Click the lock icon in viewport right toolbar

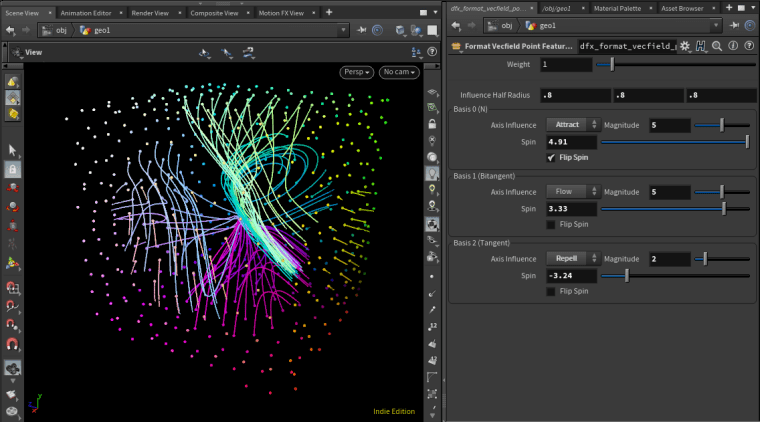pos(431,124)
